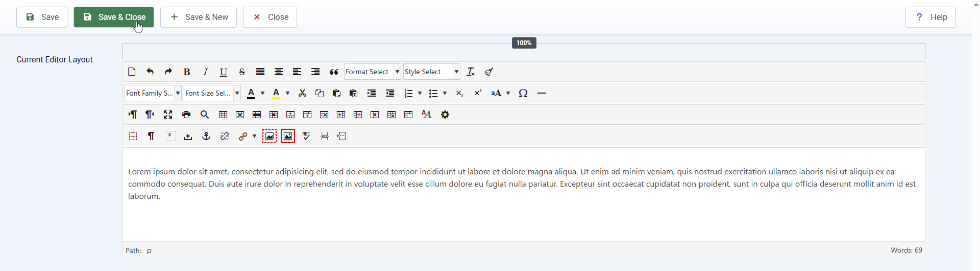Click the spellcheck ABC icon
The image size is (980, 271).
(x=306, y=137)
